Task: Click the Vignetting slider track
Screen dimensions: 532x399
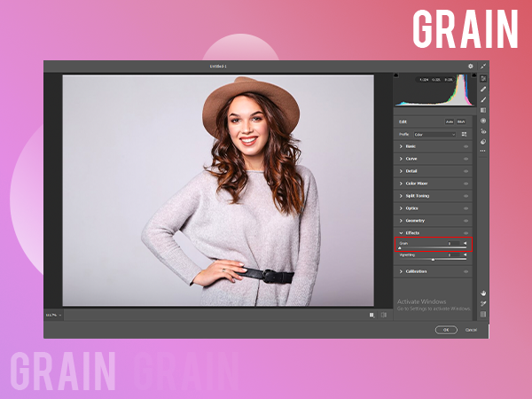Action: point(433,260)
